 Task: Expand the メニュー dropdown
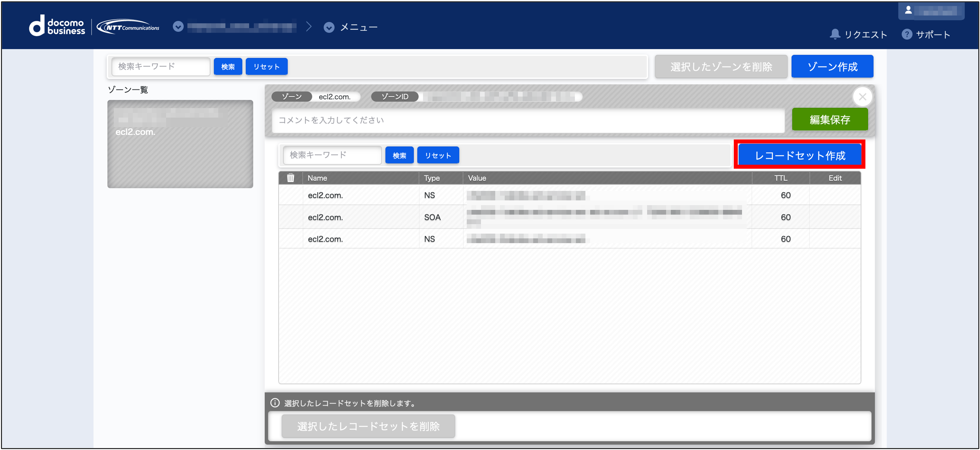pyautogui.click(x=329, y=28)
